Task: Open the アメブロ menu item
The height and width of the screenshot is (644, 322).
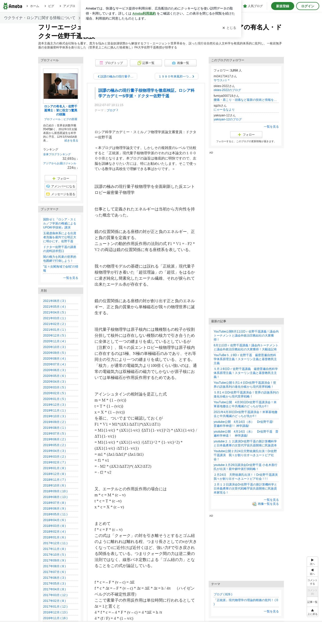Action: click(67, 6)
